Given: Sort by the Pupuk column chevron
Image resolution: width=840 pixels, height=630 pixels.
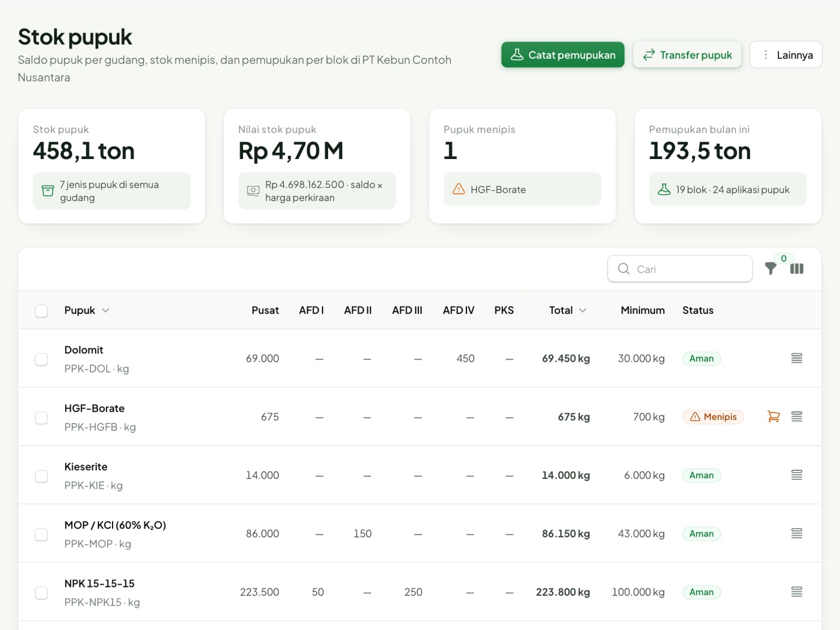Looking at the screenshot, I should tap(105, 310).
